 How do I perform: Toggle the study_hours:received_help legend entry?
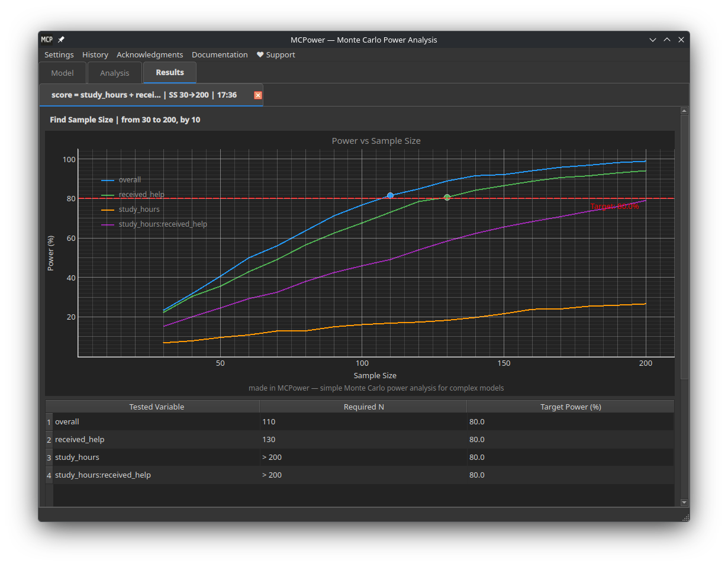163,224
